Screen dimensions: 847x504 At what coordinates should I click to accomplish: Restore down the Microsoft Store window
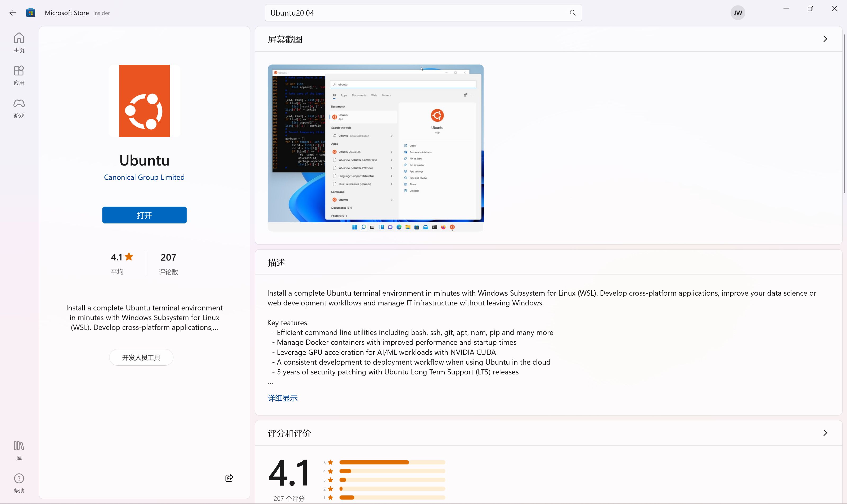click(x=810, y=8)
